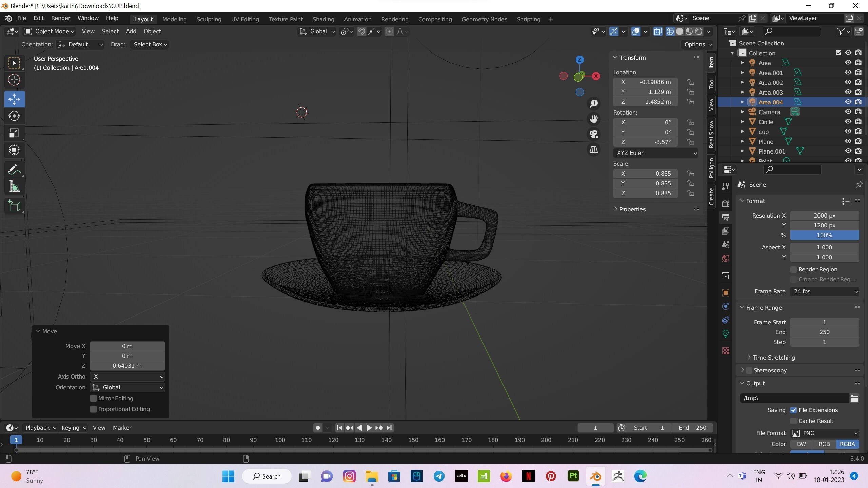Image resolution: width=868 pixels, height=488 pixels.
Task: Open the File menu
Action: tap(21, 18)
